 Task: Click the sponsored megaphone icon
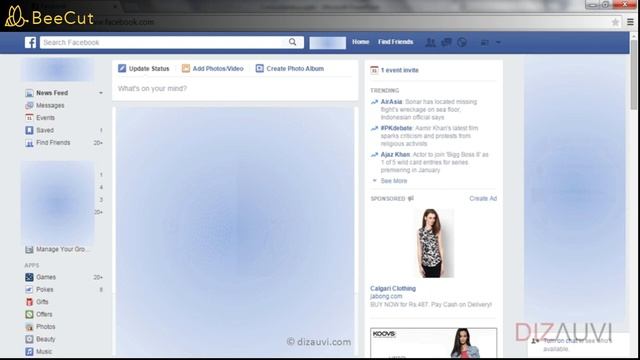tap(411, 198)
